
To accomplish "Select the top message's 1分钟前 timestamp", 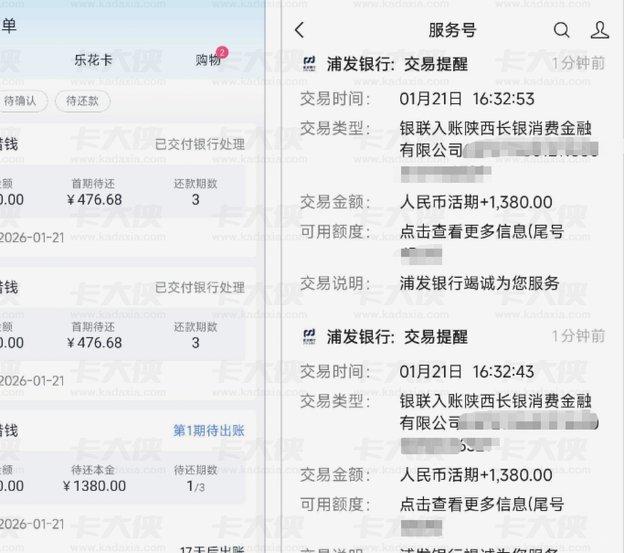I will (578, 63).
